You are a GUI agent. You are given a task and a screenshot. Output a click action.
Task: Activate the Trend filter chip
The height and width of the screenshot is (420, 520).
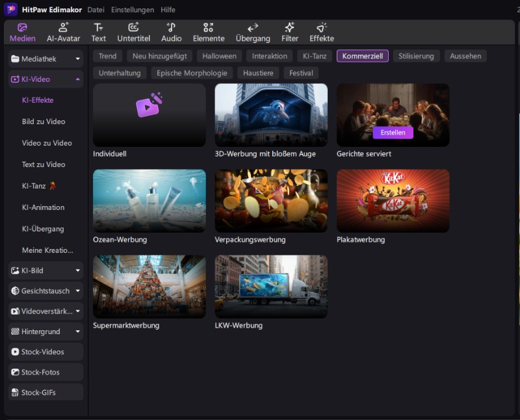pos(107,56)
